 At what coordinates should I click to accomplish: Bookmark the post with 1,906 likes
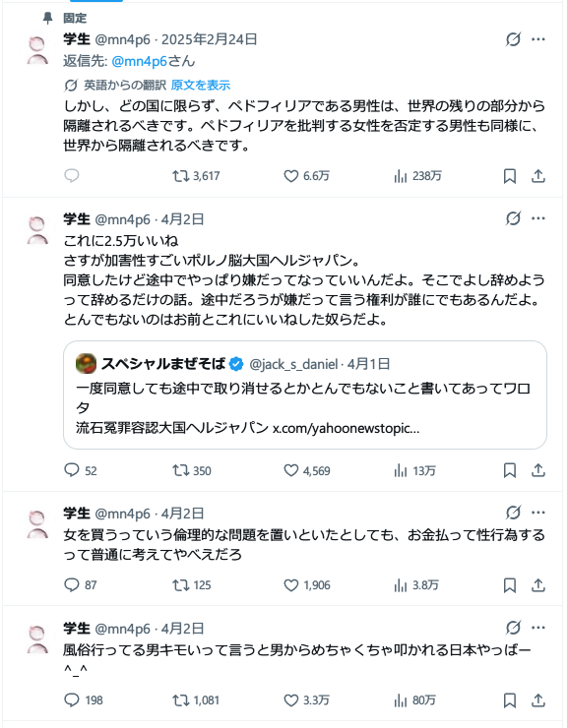(x=509, y=585)
